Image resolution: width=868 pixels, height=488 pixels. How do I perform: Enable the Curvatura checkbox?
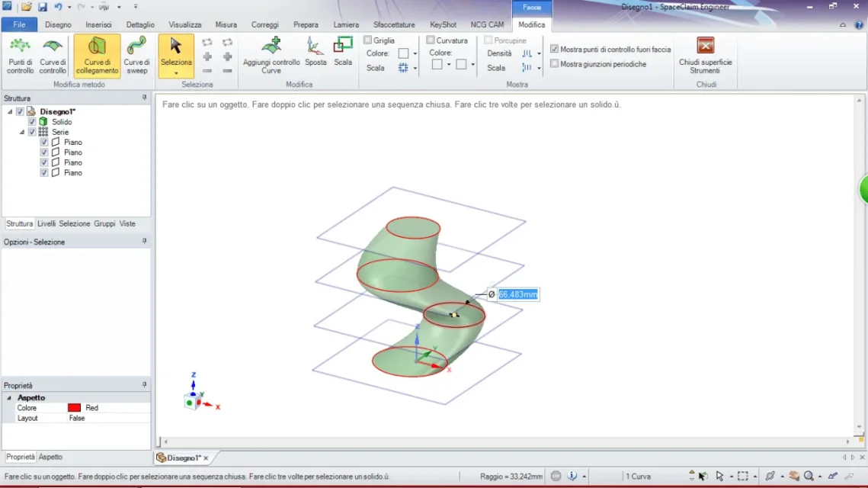[430, 40]
